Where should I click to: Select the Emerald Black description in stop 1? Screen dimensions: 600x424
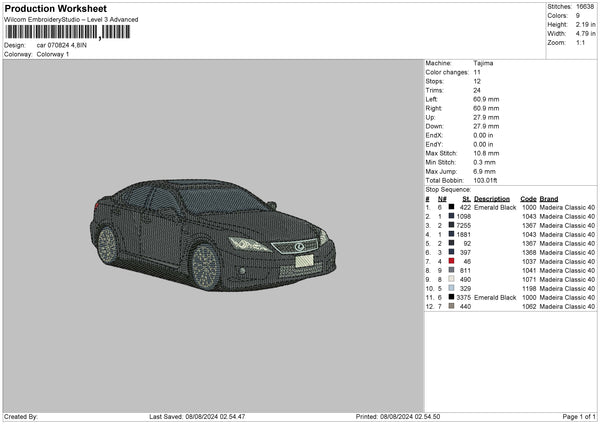coord(496,207)
